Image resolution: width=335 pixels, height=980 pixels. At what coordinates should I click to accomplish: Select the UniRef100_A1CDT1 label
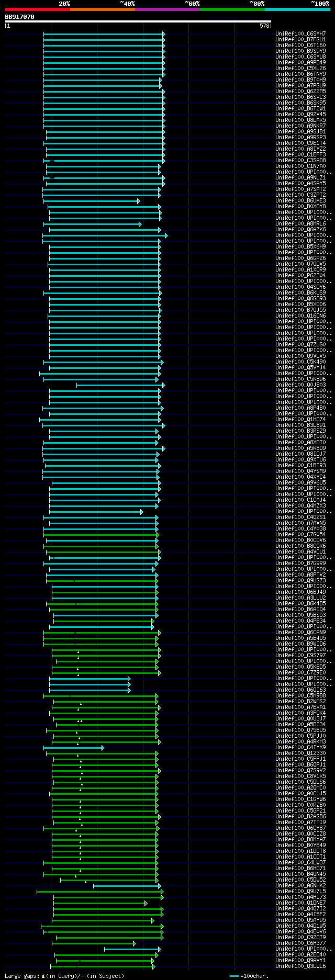(300, 857)
